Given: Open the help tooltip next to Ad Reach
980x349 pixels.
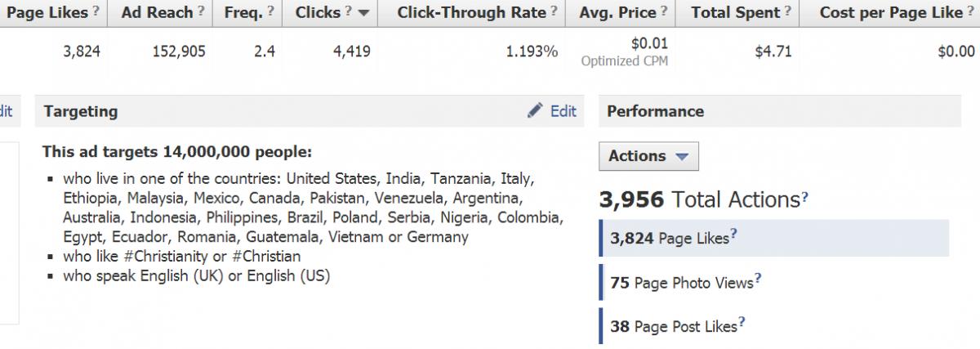Looking at the screenshot, I should [x=202, y=11].
